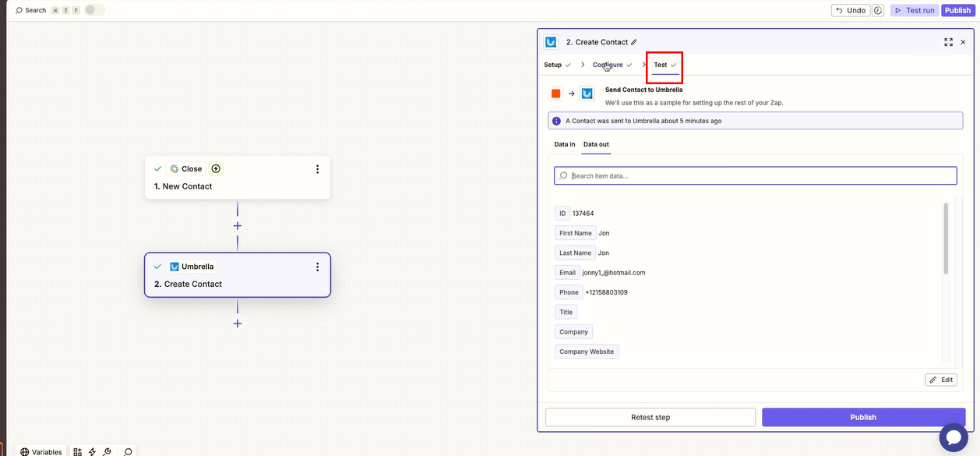Viewport: 980px width, 456px height.
Task: Click the circled plus icon on Close step
Action: pyautogui.click(x=216, y=168)
